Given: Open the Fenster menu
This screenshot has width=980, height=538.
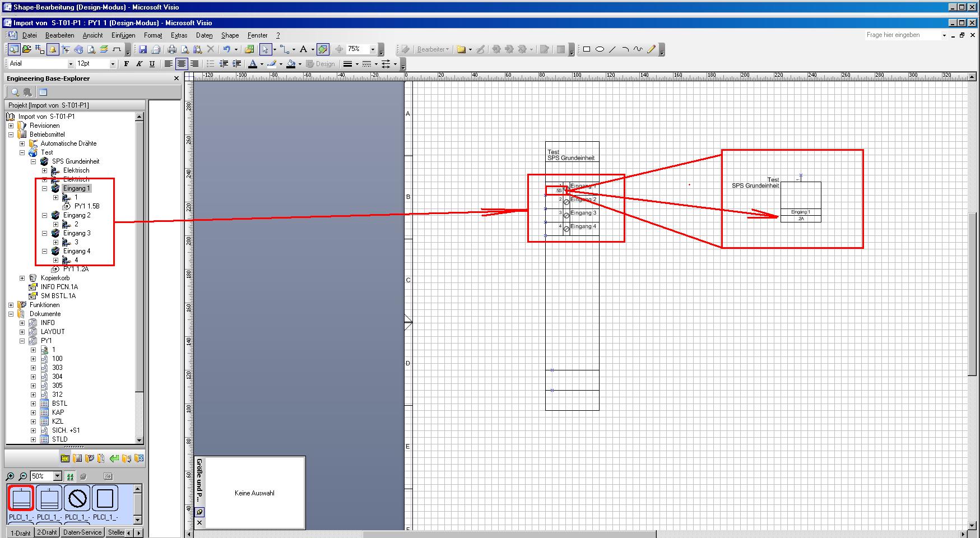Looking at the screenshot, I should (258, 35).
